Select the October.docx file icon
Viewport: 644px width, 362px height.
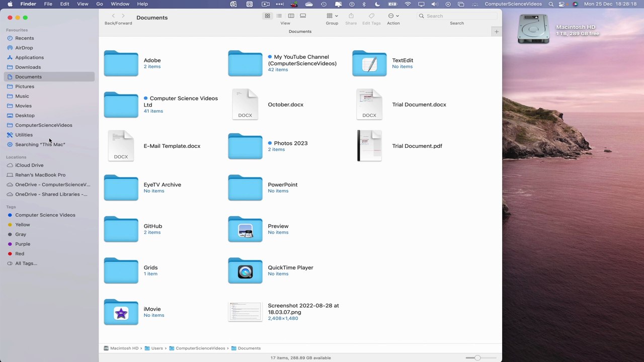(x=245, y=105)
